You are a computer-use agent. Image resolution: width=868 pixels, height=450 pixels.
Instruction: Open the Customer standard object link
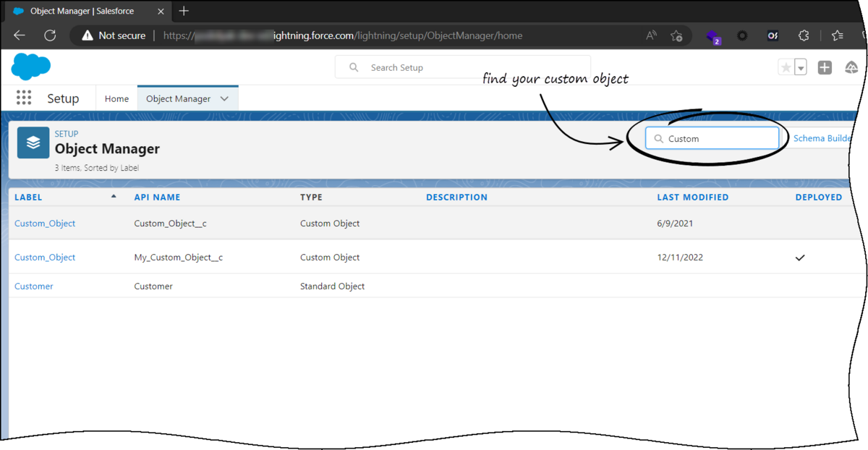(34, 286)
